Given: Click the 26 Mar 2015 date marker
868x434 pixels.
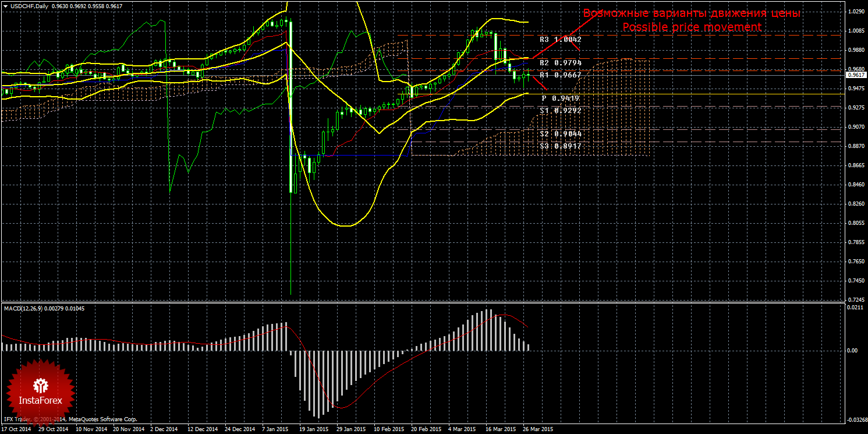Looking at the screenshot, I should pos(537,429).
